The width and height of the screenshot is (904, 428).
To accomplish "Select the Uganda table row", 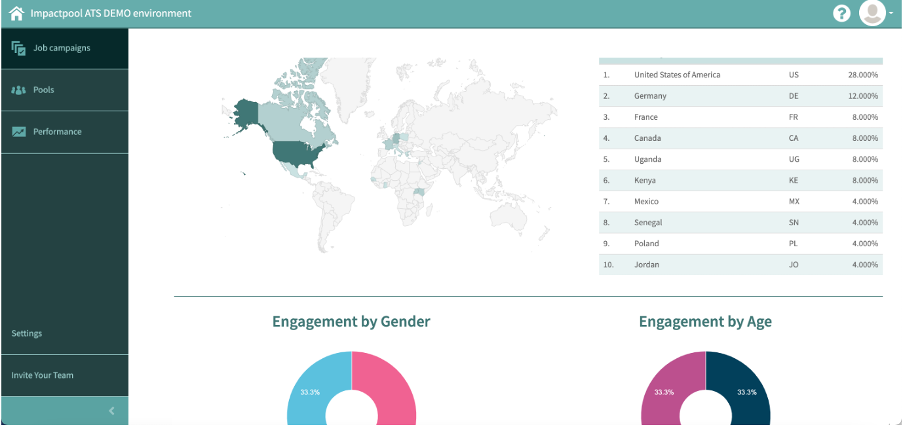I will click(741, 159).
